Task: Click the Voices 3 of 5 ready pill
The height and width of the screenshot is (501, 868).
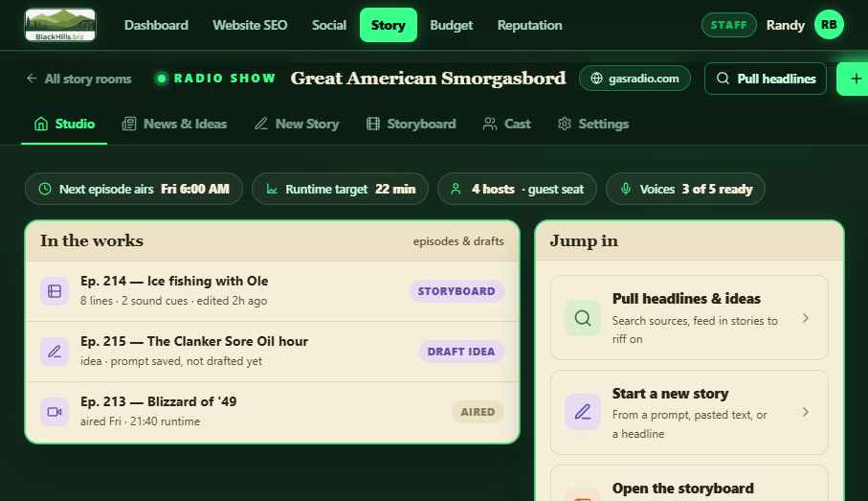Action: [685, 189]
